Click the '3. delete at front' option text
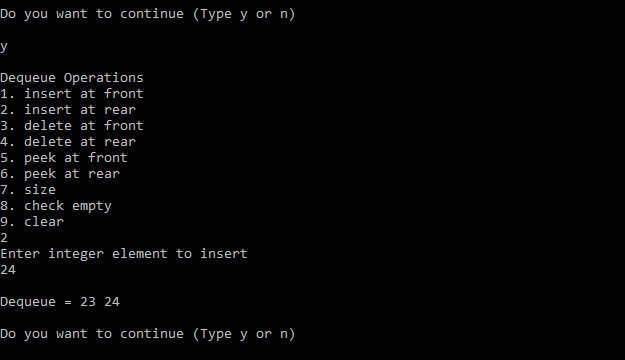This screenshot has width=625, height=360. pyautogui.click(x=72, y=126)
